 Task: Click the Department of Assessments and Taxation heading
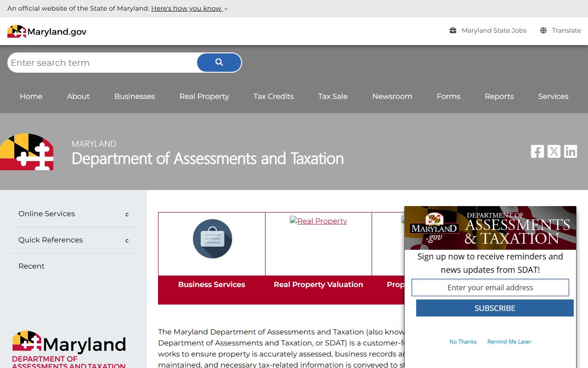tap(208, 159)
